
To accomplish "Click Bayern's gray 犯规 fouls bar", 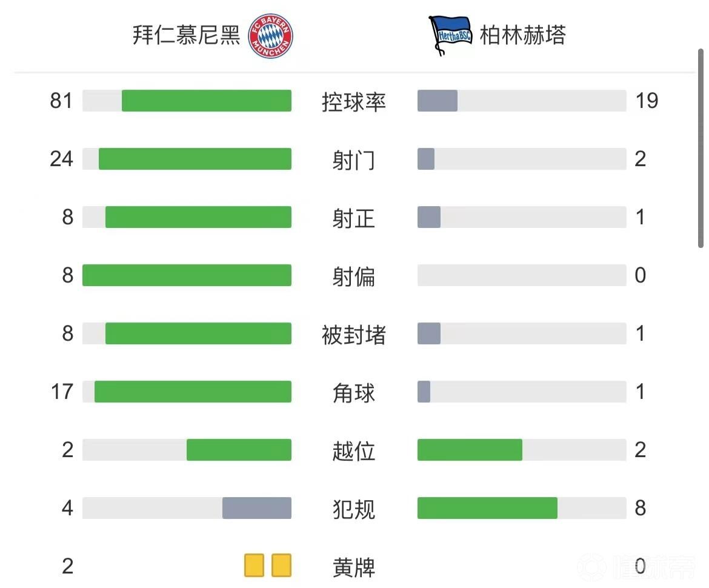I will (x=256, y=508).
